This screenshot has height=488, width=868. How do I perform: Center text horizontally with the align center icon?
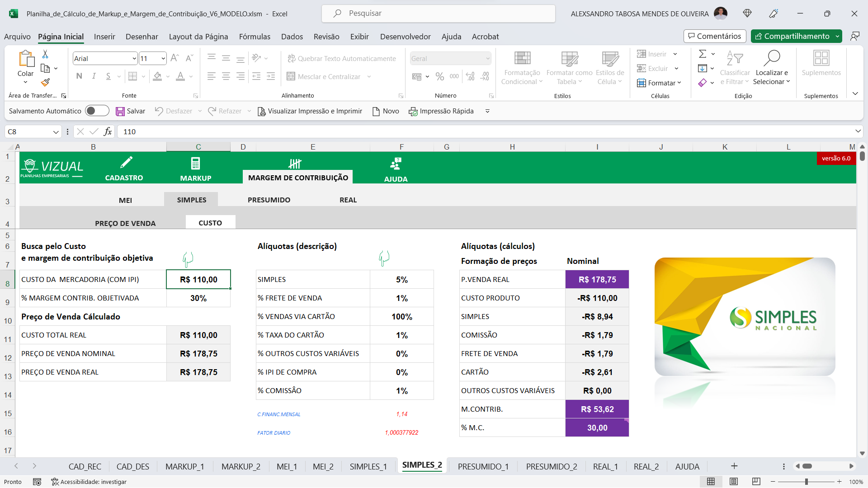(x=226, y=76)
